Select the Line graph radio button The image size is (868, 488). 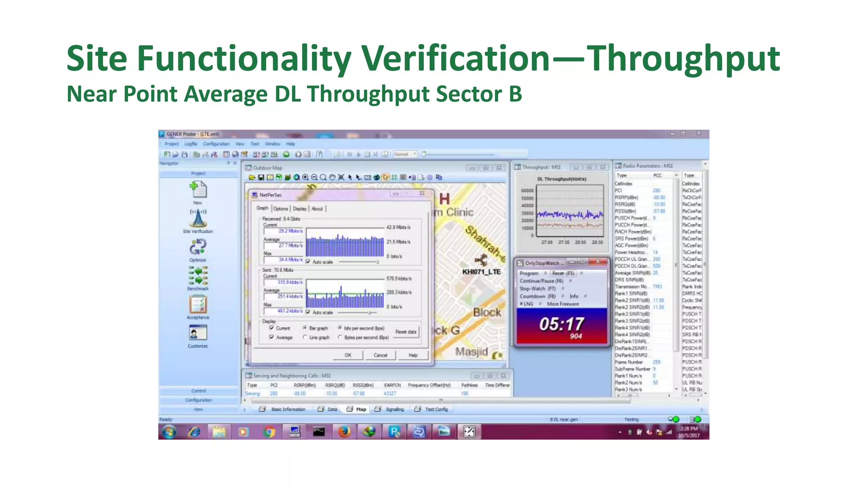305,337
